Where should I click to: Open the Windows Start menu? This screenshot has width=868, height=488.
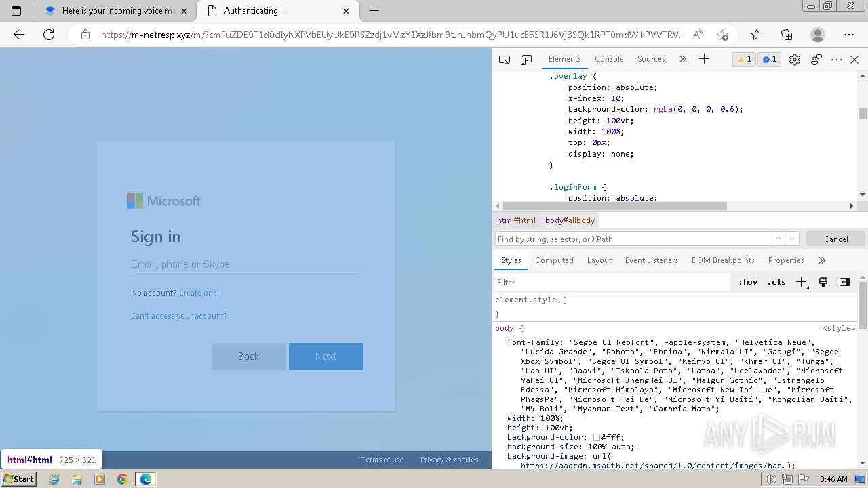coord(19,479)
